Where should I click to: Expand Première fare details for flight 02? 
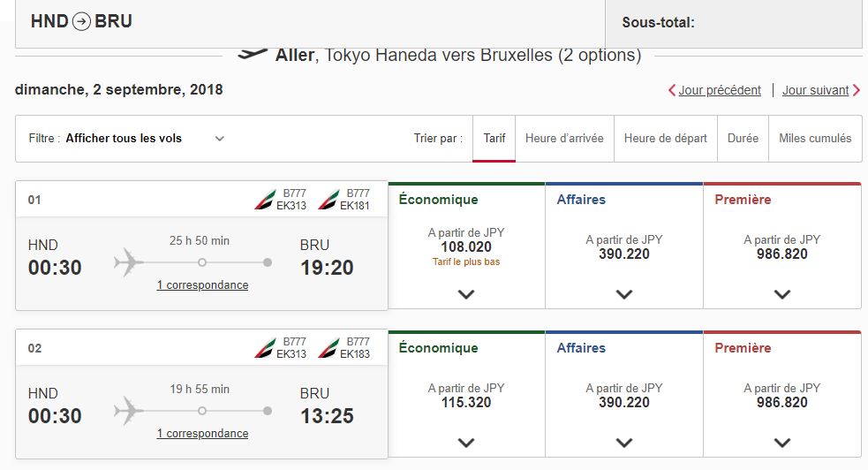click(x=781, y=443)
